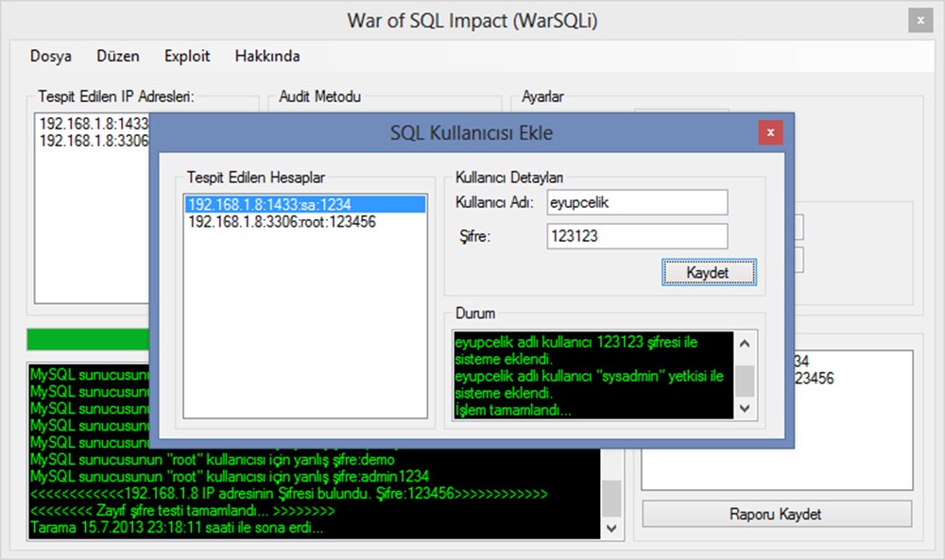Close the WarSQLi main window
Viewport: 945px width, 560px height.
920,21
